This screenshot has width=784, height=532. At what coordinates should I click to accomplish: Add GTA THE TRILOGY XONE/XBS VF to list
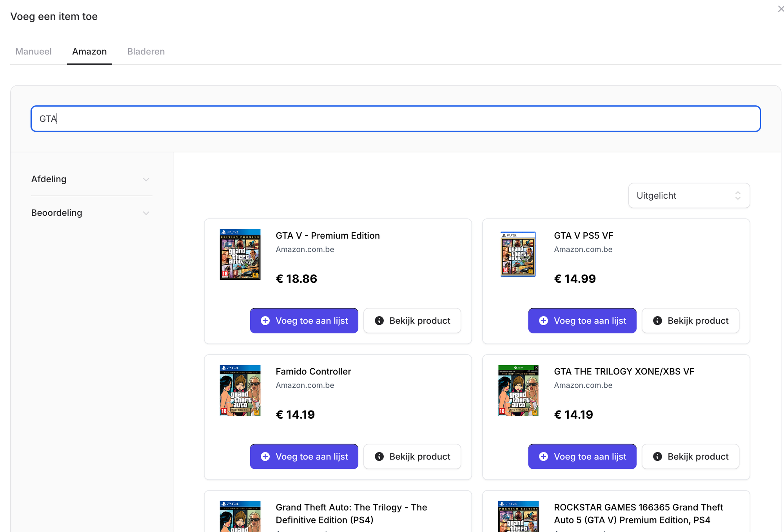(582, 457)
